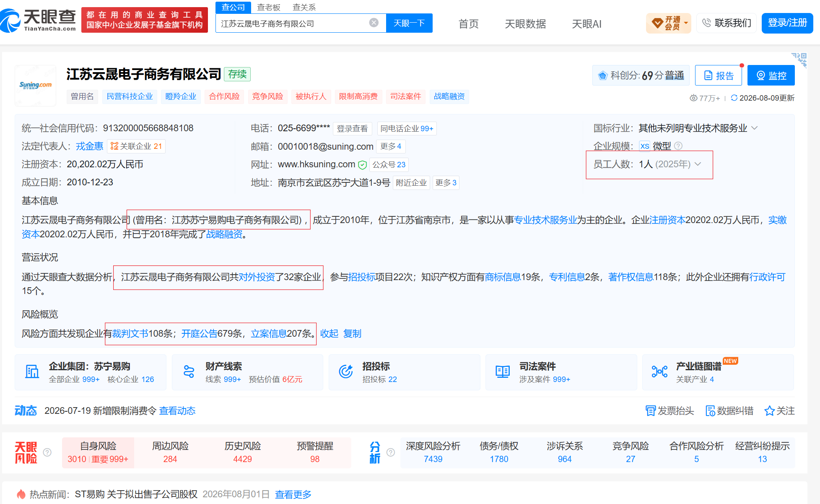
Task: Select the 周边风险 risk tab
Action: click(x=170, y=452)
